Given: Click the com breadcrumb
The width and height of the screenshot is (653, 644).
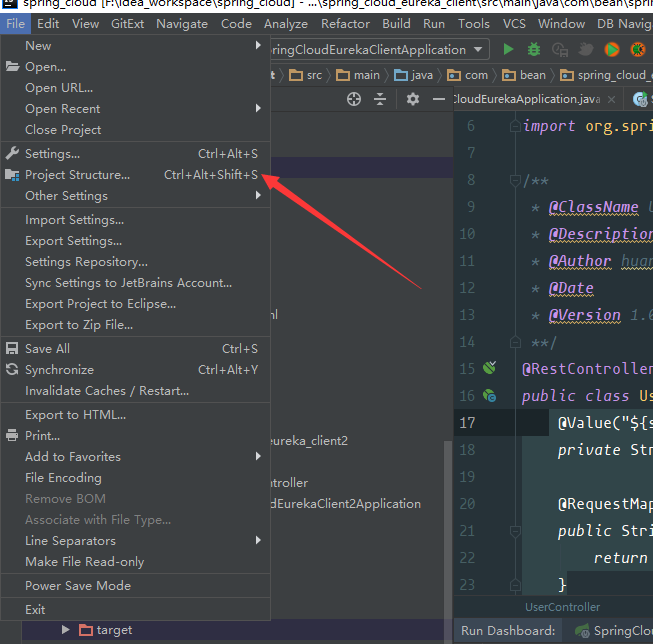Looking at the screenshot, I should (x=467, y=75).
